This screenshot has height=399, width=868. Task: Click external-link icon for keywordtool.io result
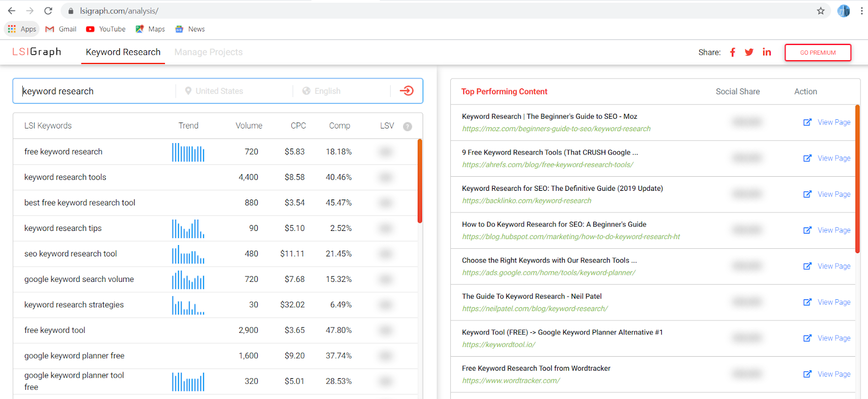[807, 338]
